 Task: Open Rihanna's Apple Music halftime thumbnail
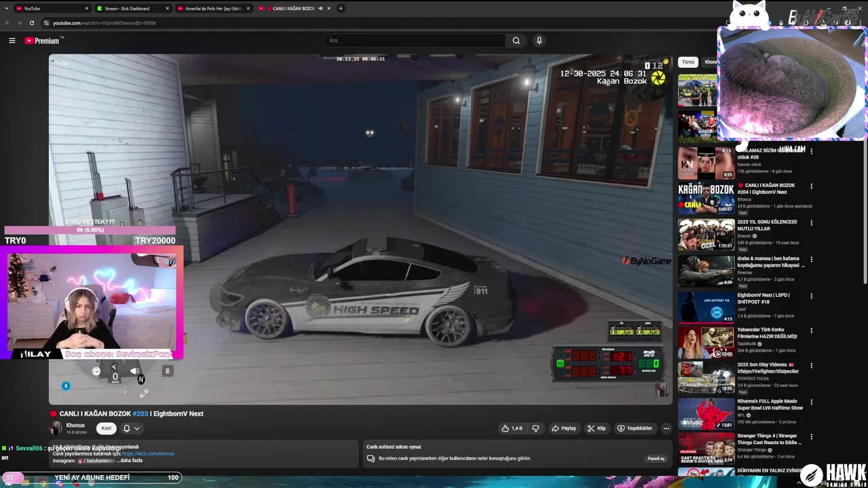point(706,413)
